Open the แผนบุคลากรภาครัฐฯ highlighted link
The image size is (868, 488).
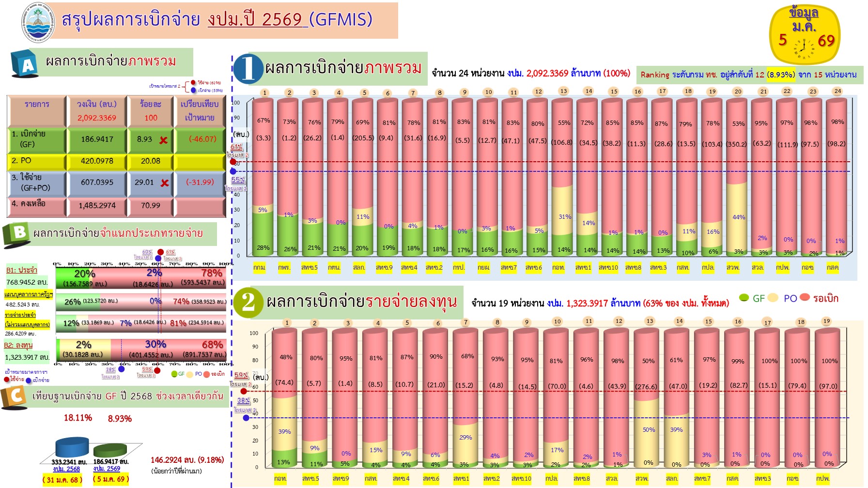pyautogui.click(x=29, y=294)
